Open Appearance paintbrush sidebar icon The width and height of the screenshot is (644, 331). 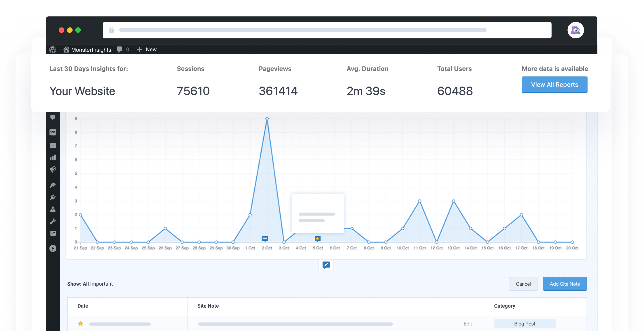53,185
